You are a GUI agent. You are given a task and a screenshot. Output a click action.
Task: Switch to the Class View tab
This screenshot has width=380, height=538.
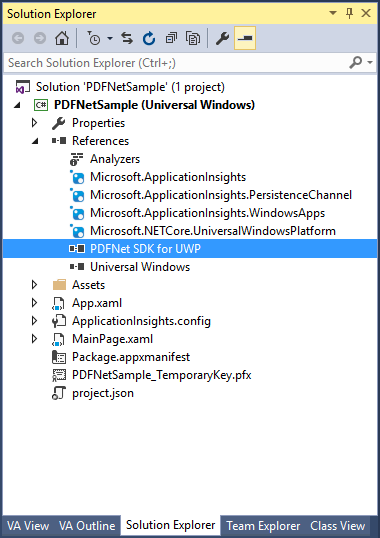(337, 526)
